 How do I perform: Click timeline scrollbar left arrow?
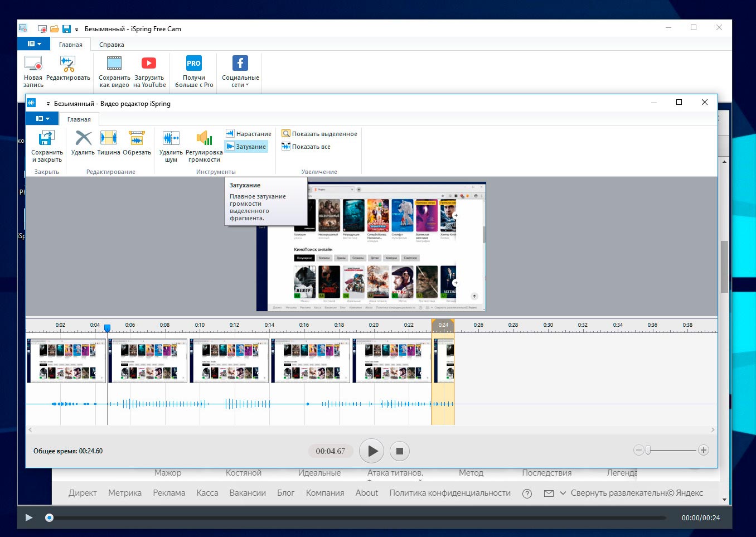click(31, 429)
